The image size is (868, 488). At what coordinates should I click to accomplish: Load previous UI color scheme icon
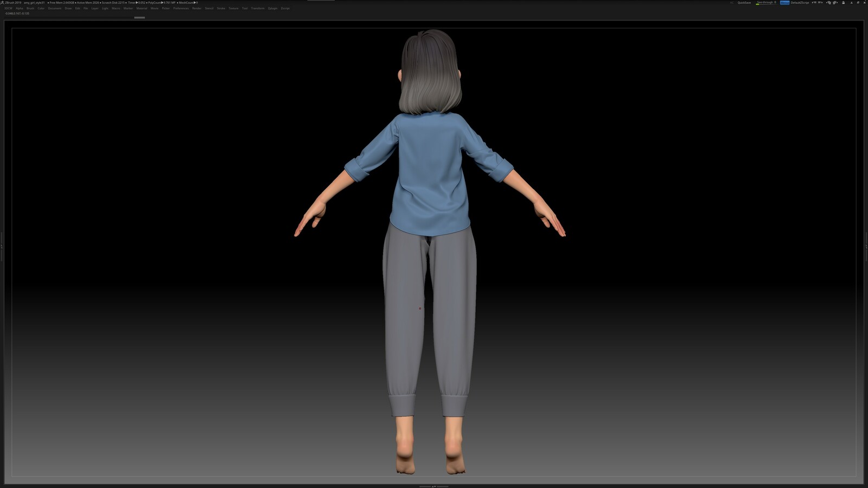(829, 3)
